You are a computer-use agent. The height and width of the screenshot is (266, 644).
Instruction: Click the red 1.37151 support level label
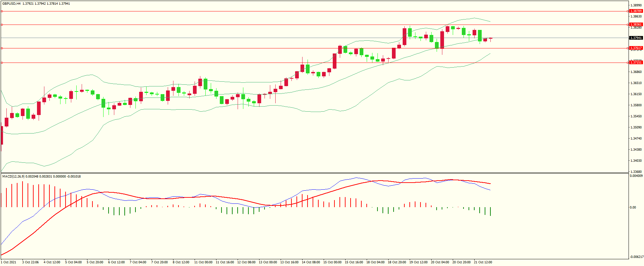tap(636, 63)
